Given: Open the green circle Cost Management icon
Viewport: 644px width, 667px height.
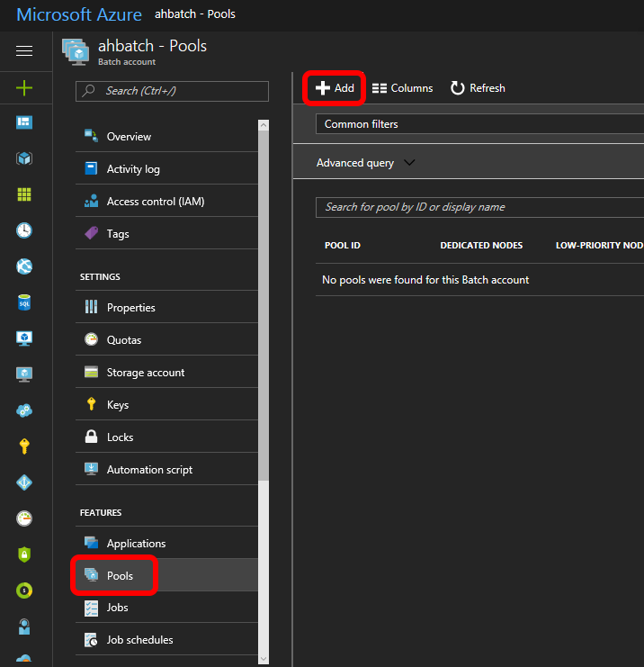Looking at the screenshot, I should 24,590.
